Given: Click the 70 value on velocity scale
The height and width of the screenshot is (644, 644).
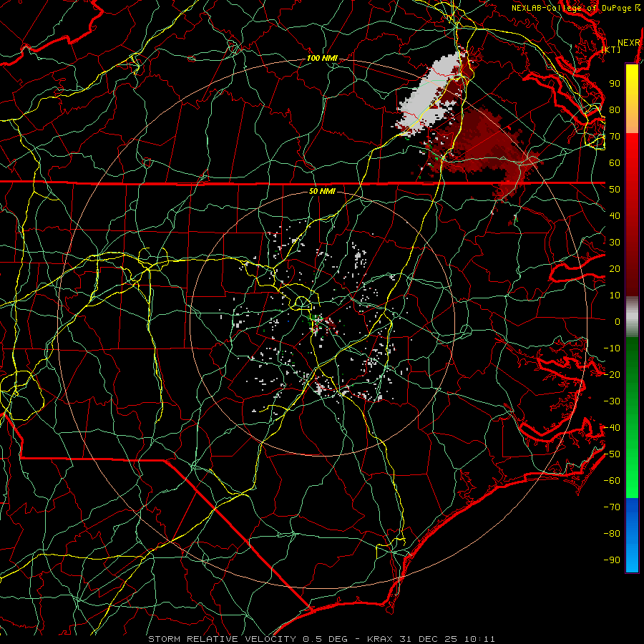Looking at the screenshot, I should [x=615, y=137].
